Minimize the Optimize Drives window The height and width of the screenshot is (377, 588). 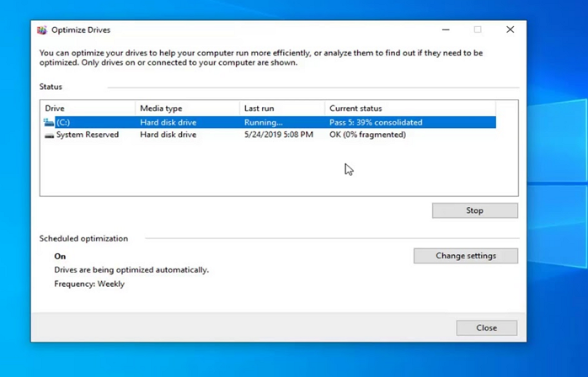(x=446, y=29)
